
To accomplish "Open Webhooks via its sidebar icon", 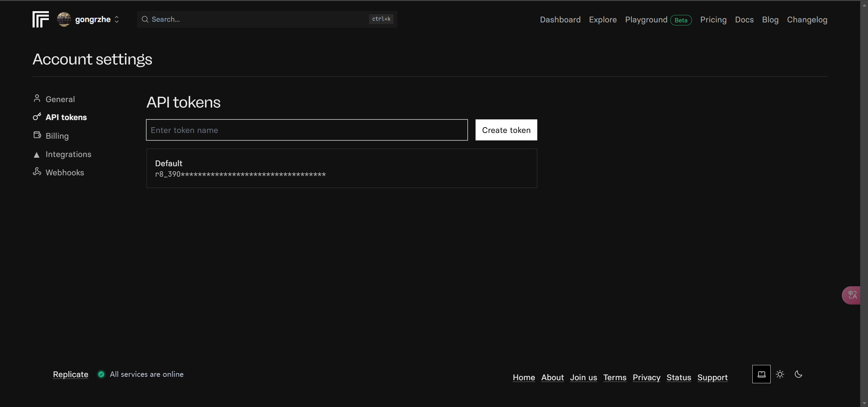I will pyautogui.click(x=37, y=172).
